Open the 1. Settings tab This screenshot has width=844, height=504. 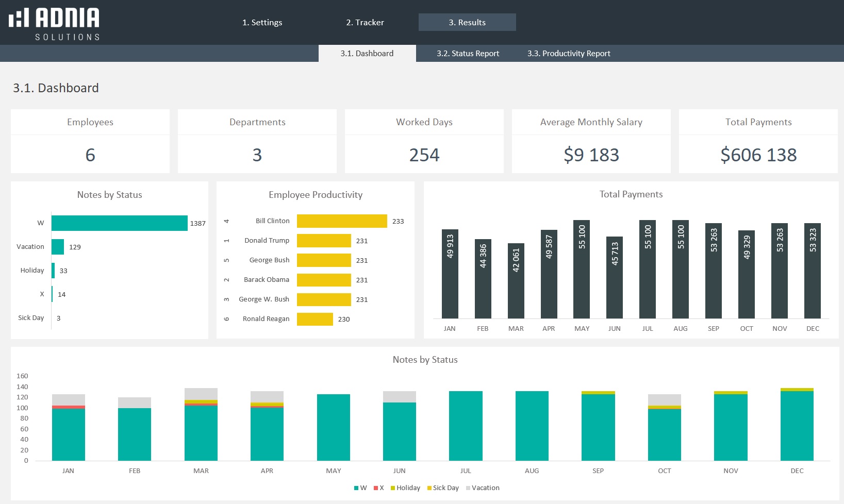tap(262, 23)
